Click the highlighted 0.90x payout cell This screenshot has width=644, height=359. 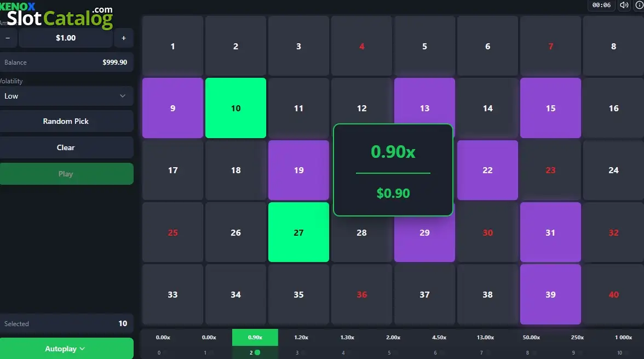pyautogui.click(x=255, y=337)
